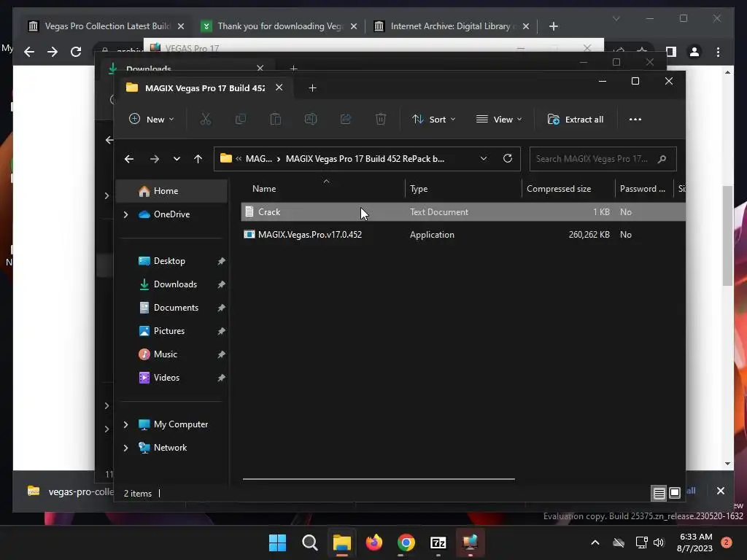Viewport: 747px width, 560px height.
Task: Open the View dropdown
Action: [499, 119]
